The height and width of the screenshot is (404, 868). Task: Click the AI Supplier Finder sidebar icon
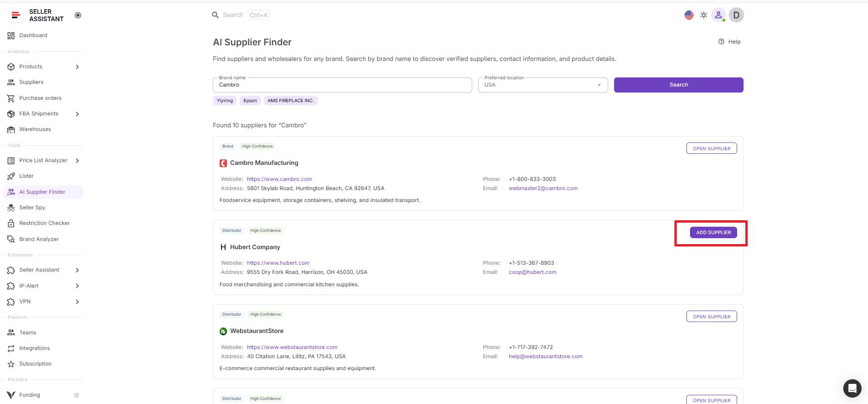pyautogui.click(x=11, y=192)
